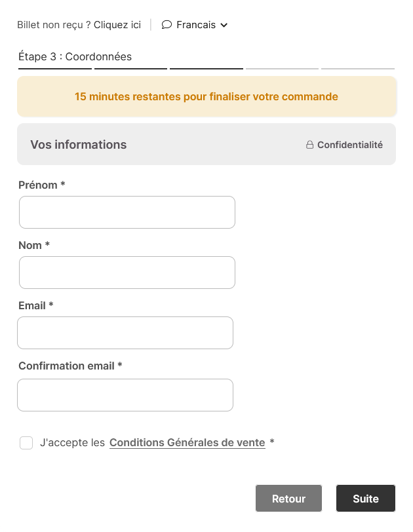Go to the fourth progress step segment
The width and height of the screenshot is (413, 532).
(282, 68)
